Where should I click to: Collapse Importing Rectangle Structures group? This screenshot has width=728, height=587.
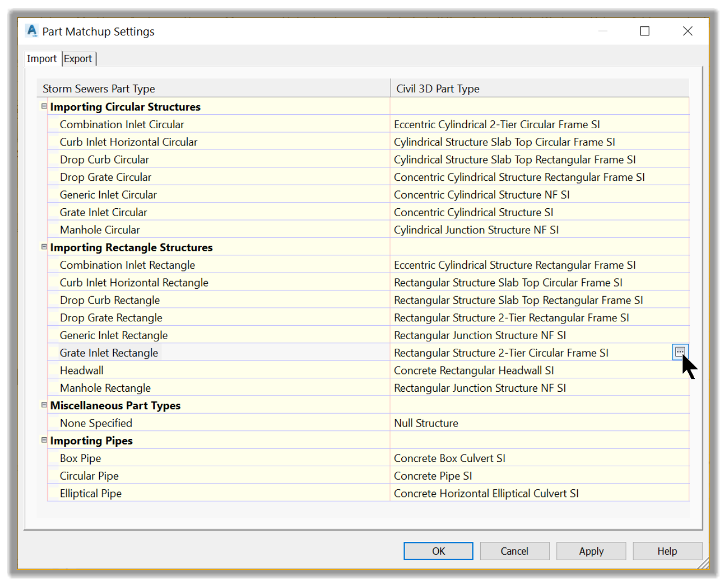45,247
